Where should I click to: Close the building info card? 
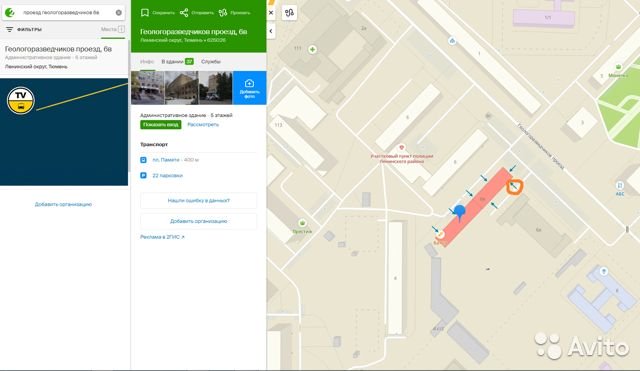tap(271, 13)
